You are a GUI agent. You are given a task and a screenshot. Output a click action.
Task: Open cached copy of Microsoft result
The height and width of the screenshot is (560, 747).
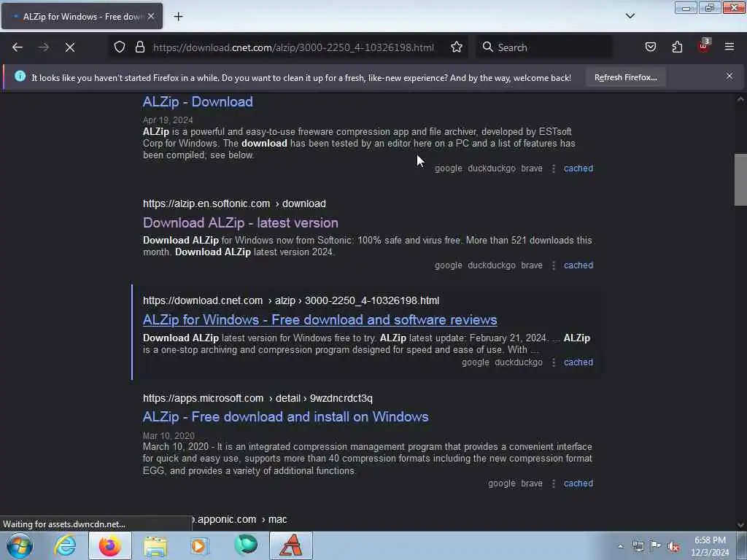pyautogui.click(x=578, y=483)
